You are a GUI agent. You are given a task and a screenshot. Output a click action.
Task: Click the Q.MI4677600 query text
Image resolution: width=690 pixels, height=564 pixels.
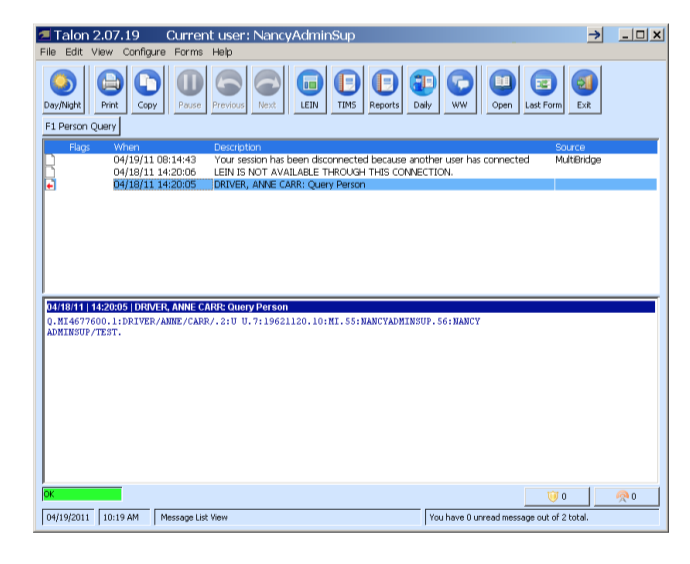click(x=263, y=327)
